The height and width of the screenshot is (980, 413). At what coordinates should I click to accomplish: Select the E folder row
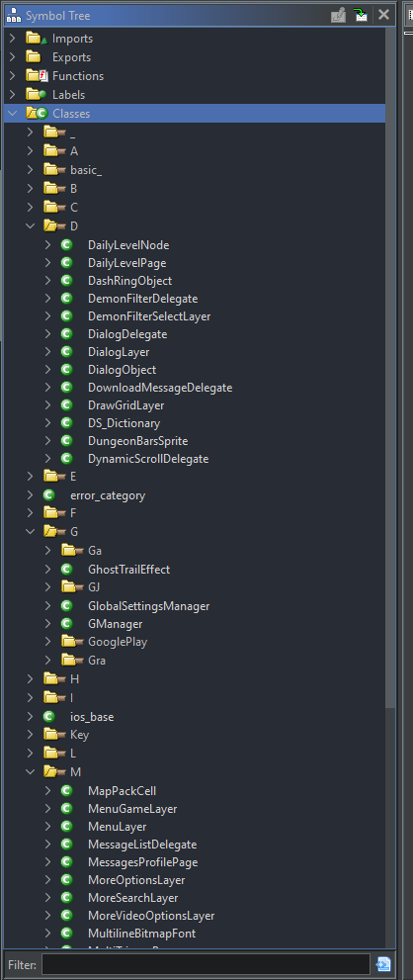coord(194,477)
